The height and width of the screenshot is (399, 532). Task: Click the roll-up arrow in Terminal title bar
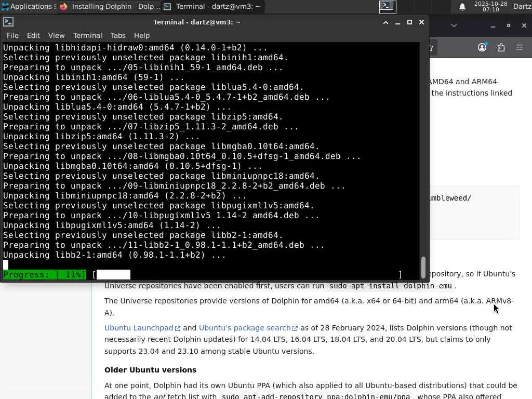click(385, 22)
